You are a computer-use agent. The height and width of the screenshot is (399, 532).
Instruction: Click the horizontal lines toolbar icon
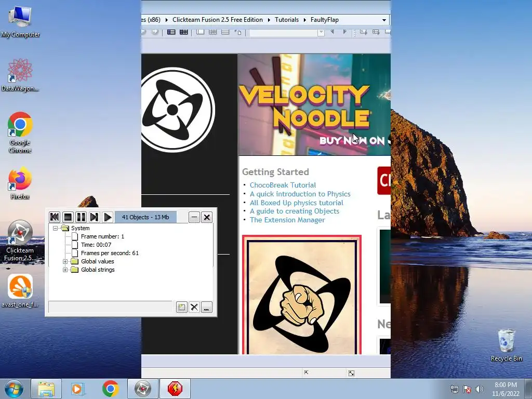tap(225, 32)
